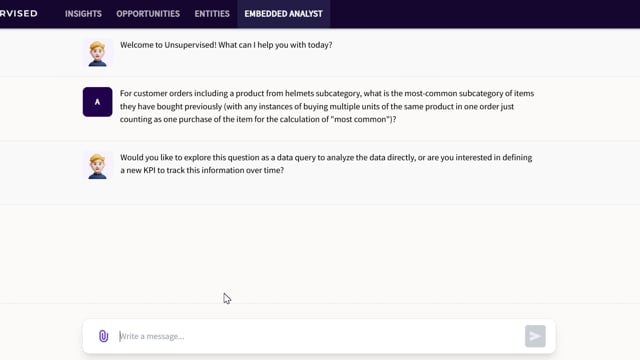Click the line ending with most common

[x=258, y=120]
